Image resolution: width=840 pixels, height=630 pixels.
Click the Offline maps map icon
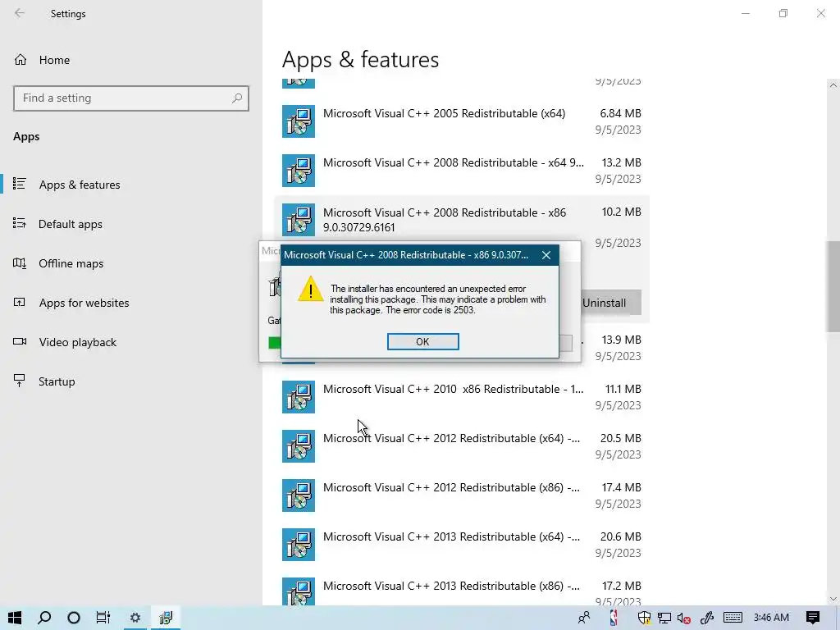point(20,263)
